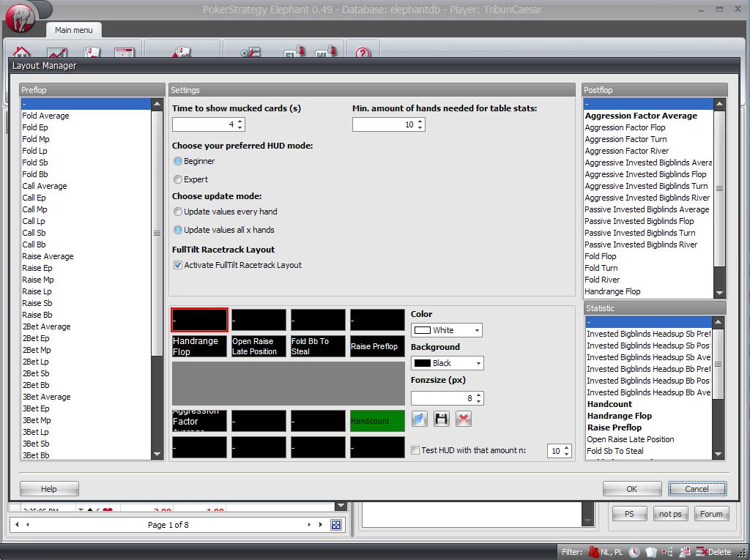Open the FL player toolbar icon
This screenshot has width=750, height=560.
tap(294, 51)
